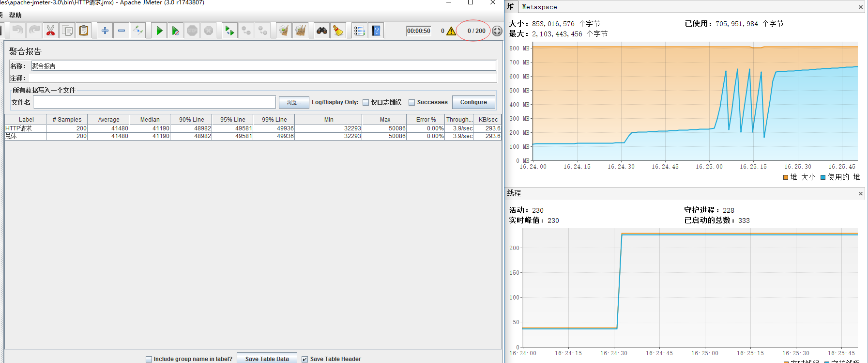Click the Reset Search broom icon

point(338,31)
